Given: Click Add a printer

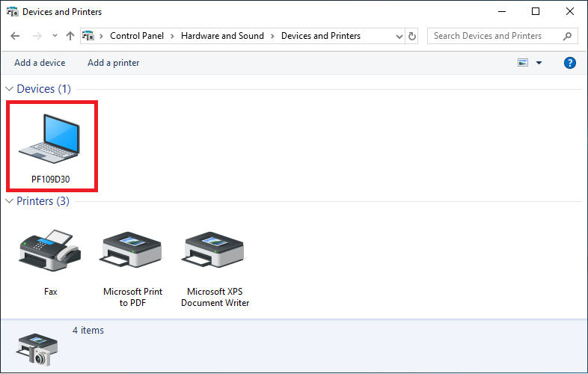Looking at the screenshot, I should [x=114, y=63].
